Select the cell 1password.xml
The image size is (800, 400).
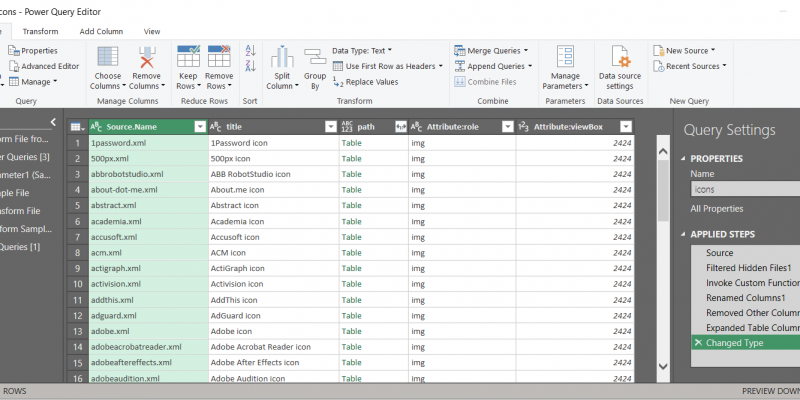tap(148, 143)
